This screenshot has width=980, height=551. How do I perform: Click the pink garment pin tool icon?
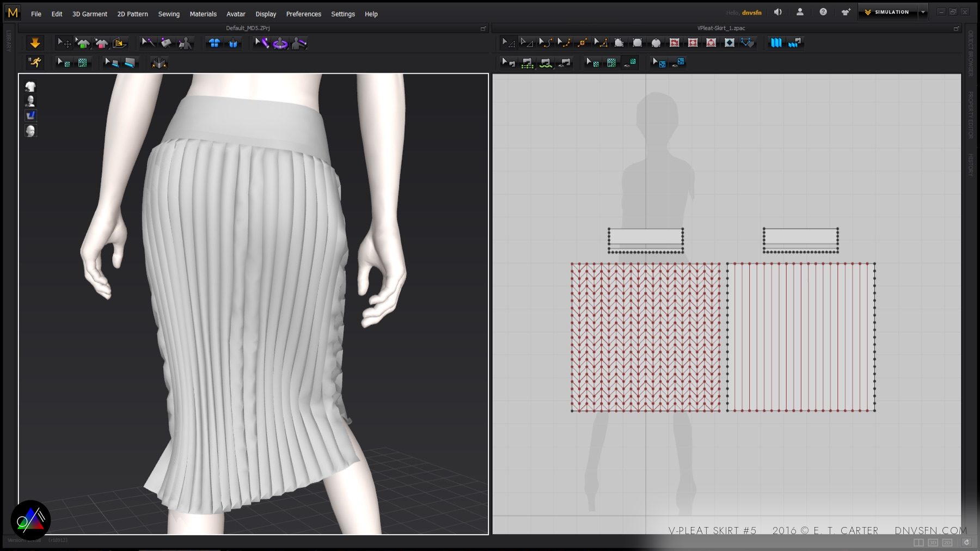point(101,43)
